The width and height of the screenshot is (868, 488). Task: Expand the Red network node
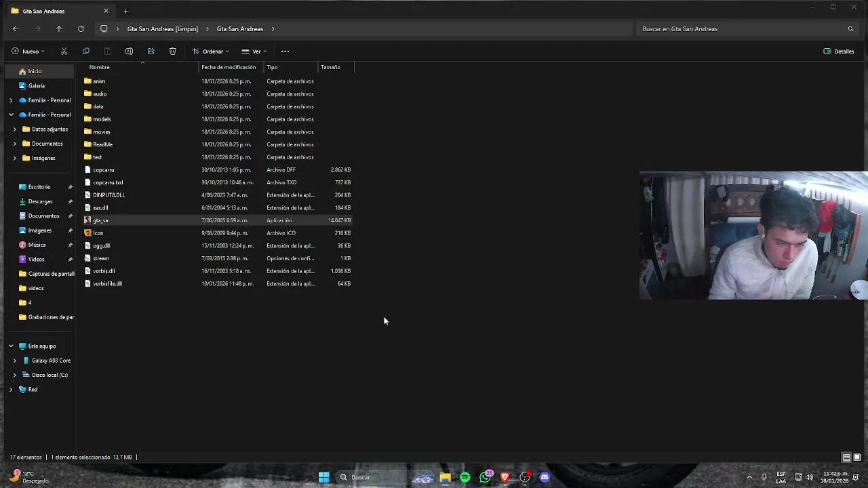pyautogui.click(x=11, y=390)
